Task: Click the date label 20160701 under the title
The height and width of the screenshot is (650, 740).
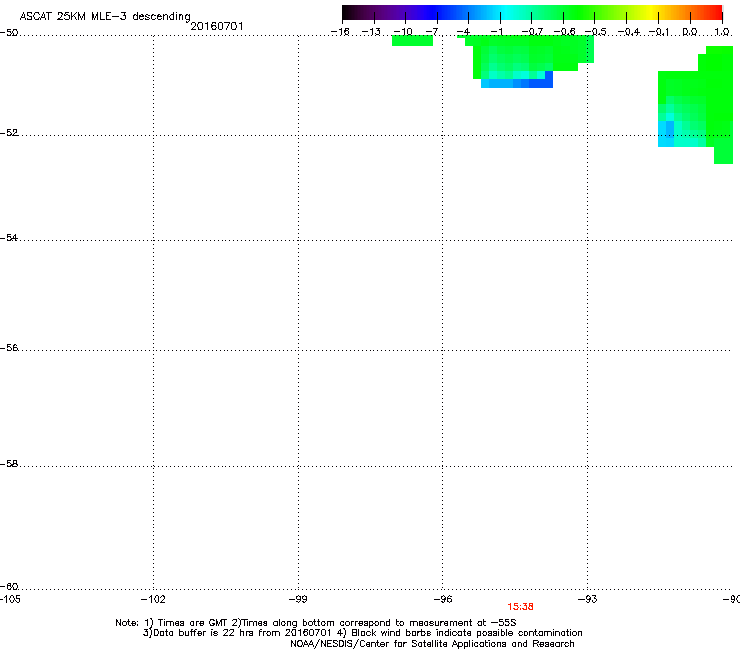Action: point(217,26)
